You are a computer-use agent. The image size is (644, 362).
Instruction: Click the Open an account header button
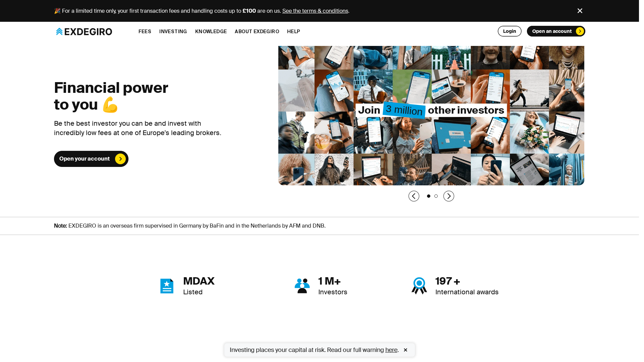[556, 31]
